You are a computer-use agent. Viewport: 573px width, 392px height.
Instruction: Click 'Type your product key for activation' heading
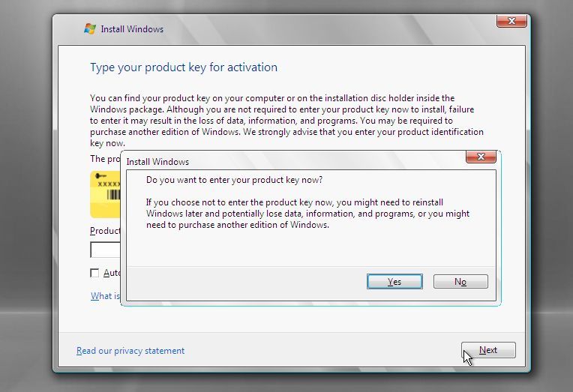click(184, 67)
